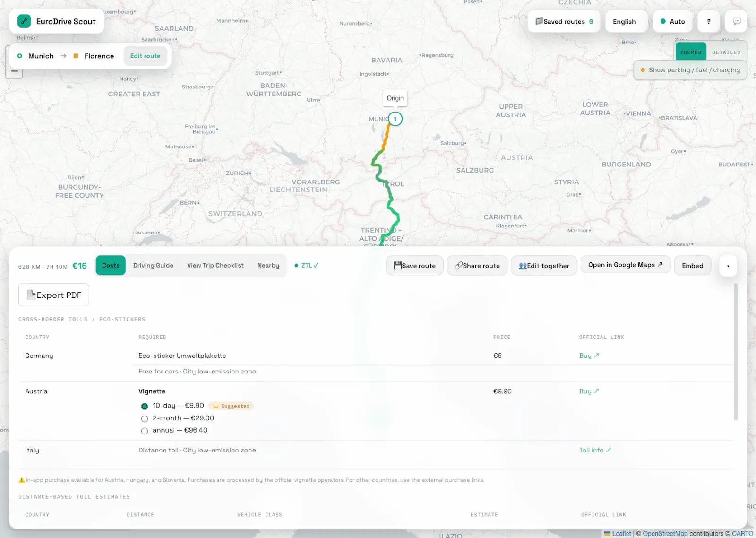Click the origin marker number 1 on map

tap(395, 119)
